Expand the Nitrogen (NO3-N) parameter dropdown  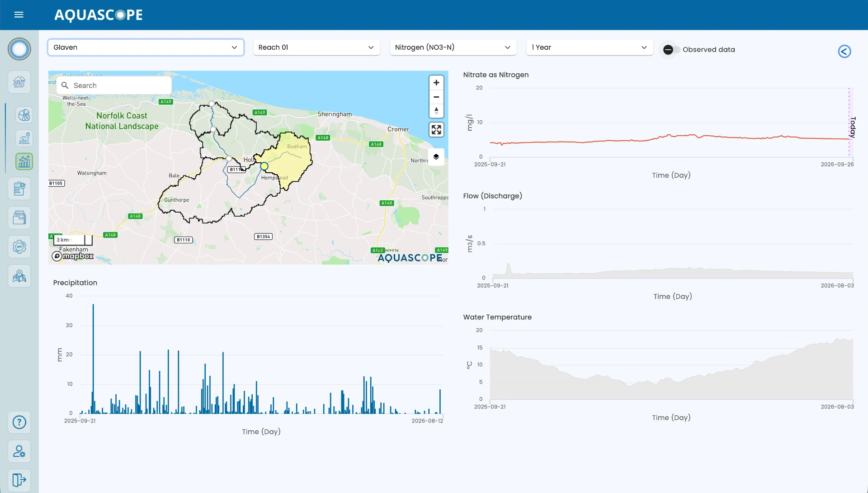click(453, 47)
